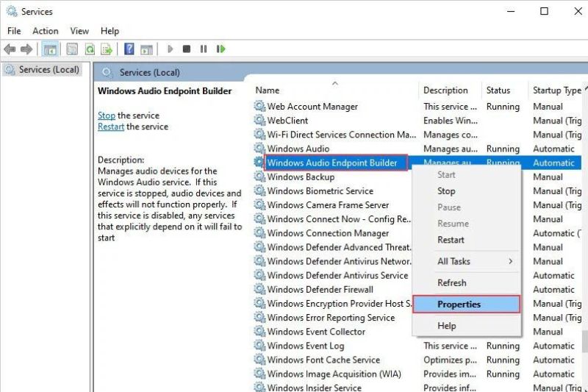Click the Restart Service toolbar icon
Viewport: 588px width, 392px height.
221,49
